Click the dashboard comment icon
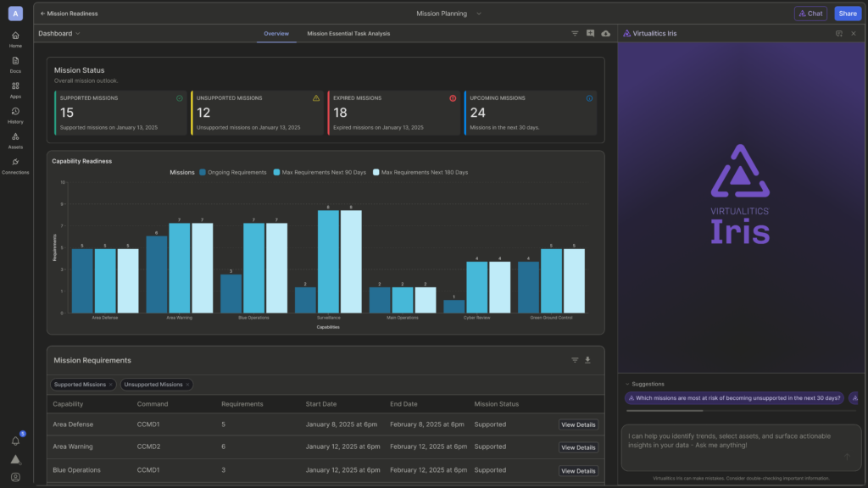This screenshot has height=488, width=868. [590, 34]
